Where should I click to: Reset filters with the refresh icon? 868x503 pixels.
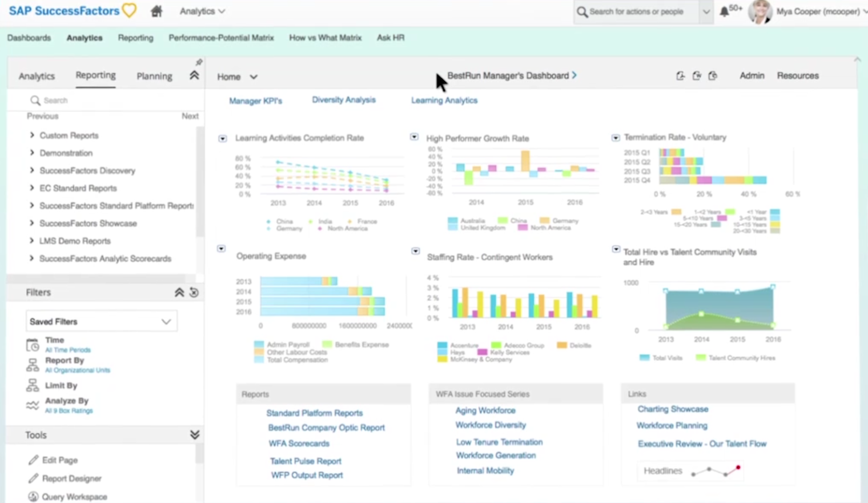pyautogui.click(x=194, y=292)
